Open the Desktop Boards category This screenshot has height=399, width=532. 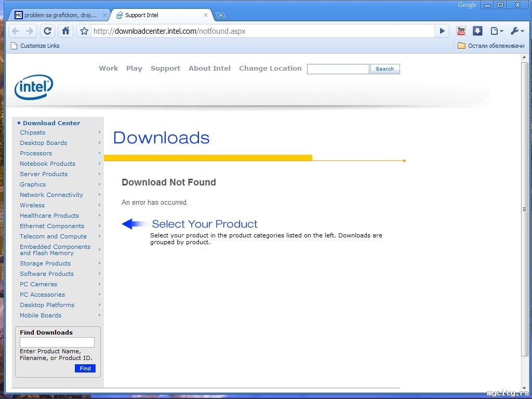[44, 143]
